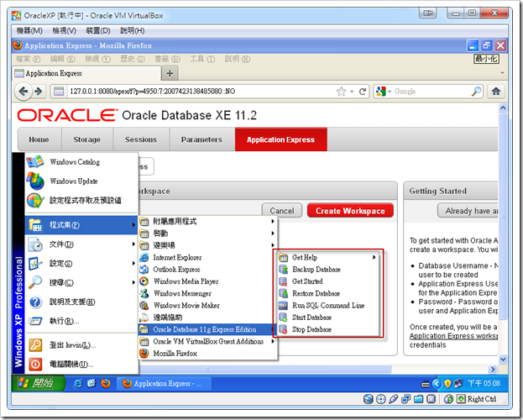
Task: Open search engine dropdown arrow
Action: [390, 92]
